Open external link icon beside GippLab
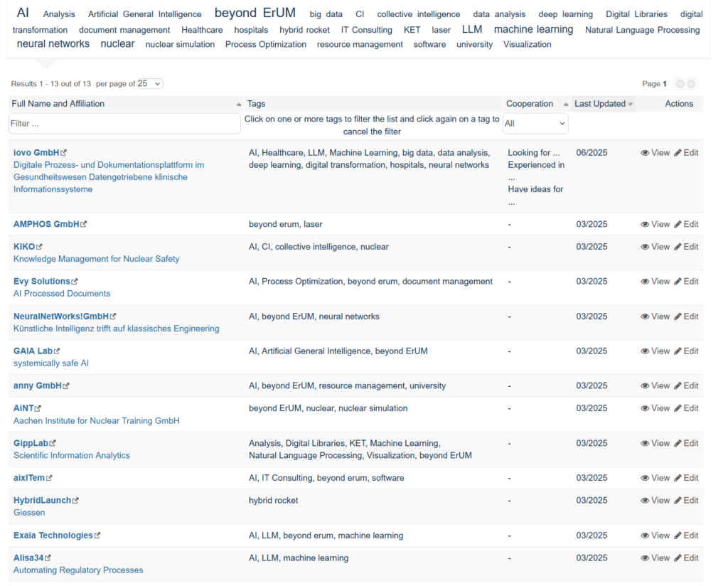 pos(53,444)
